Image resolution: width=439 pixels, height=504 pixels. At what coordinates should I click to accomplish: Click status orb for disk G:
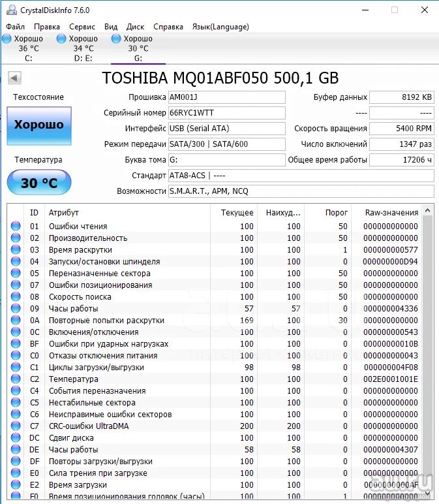115,39
